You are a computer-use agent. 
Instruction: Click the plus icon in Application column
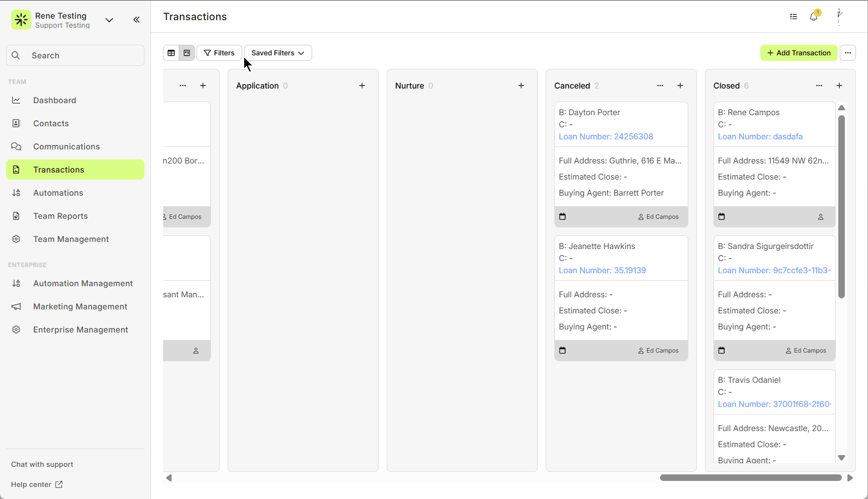tap(362, 86)
